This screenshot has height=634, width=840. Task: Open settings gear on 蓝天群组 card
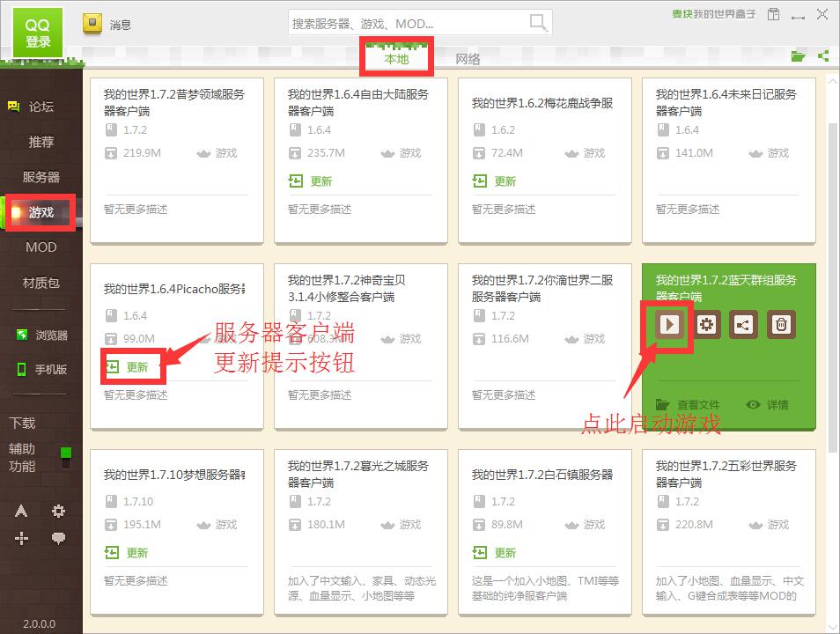(707, 324)
